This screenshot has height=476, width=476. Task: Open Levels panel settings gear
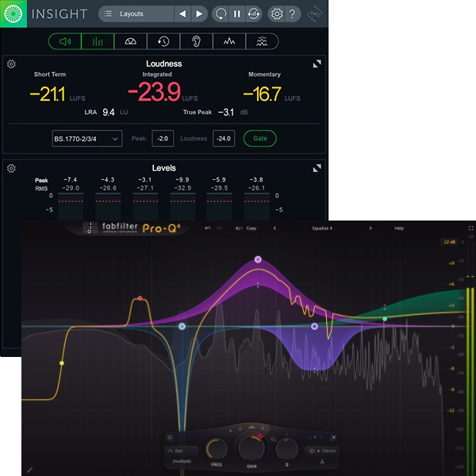[x=11, y=168]
